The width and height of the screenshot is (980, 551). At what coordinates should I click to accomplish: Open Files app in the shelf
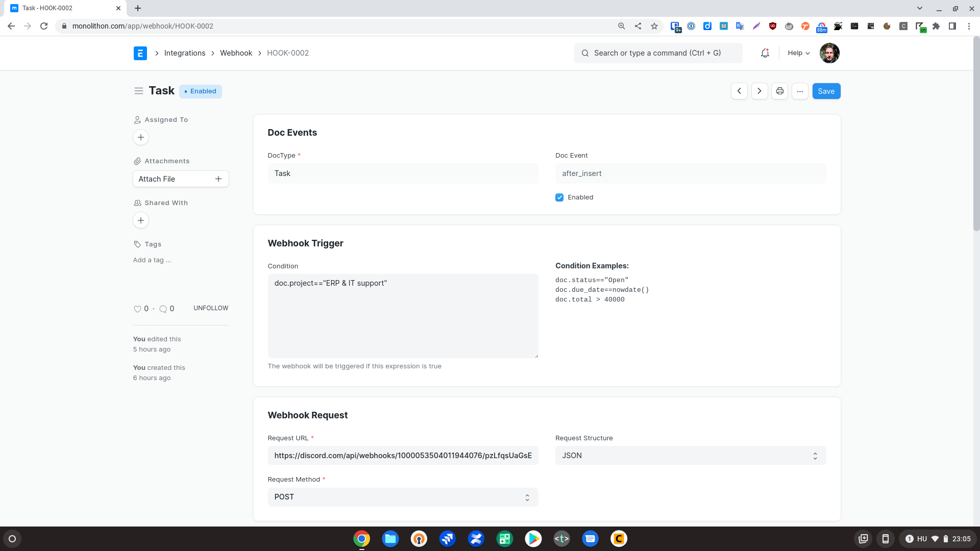click(390, 539)
